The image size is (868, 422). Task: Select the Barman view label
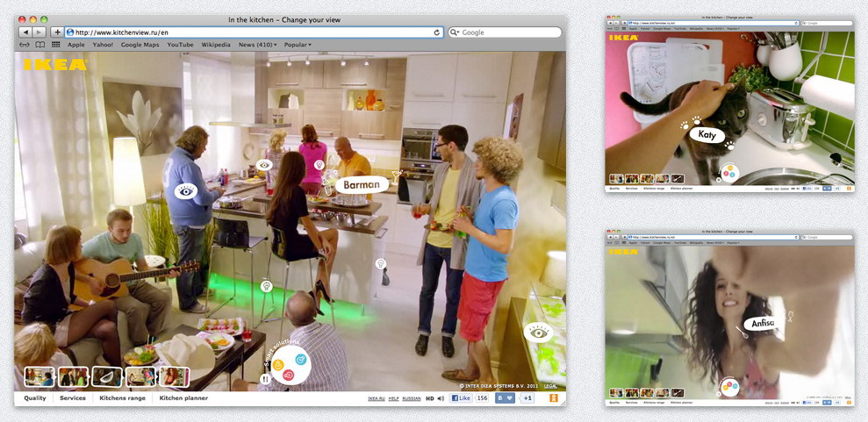(361, 185)
